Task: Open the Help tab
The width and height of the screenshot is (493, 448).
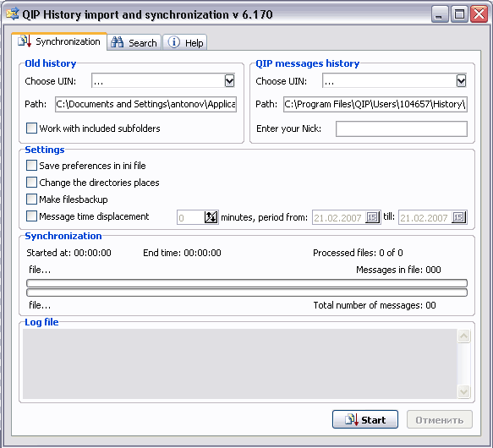Action: pyautogui.click(x=185, y=42)
